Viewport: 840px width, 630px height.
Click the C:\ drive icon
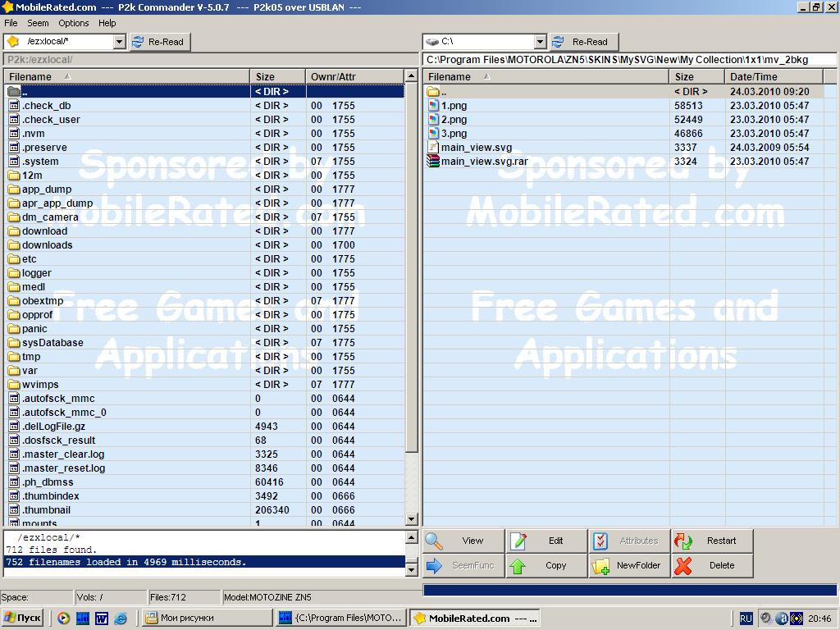(431, 41)
